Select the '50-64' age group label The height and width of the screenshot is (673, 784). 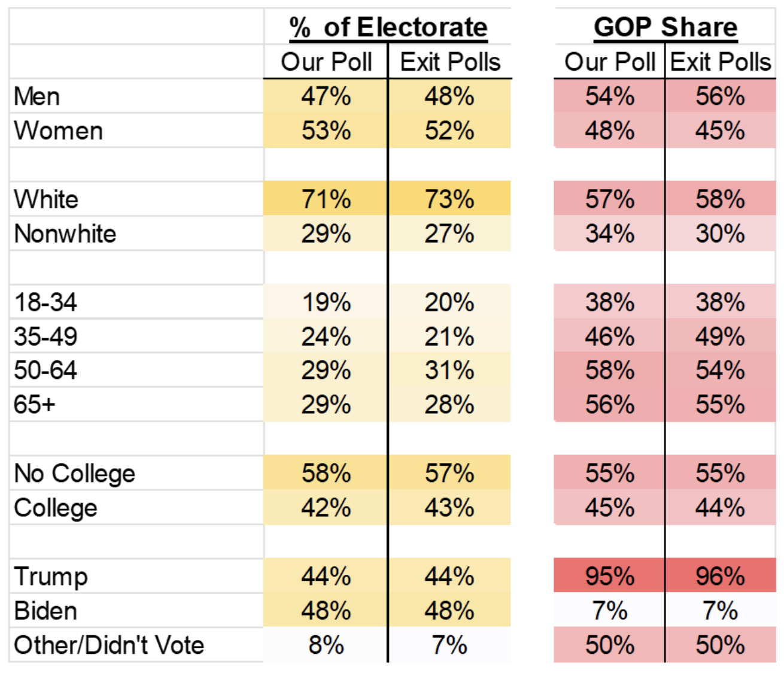46,371
